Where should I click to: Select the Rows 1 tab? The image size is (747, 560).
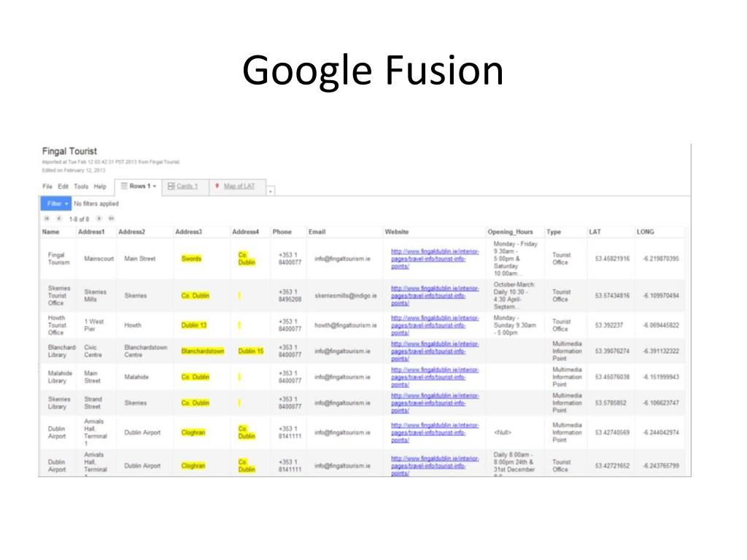coord(138,186)
